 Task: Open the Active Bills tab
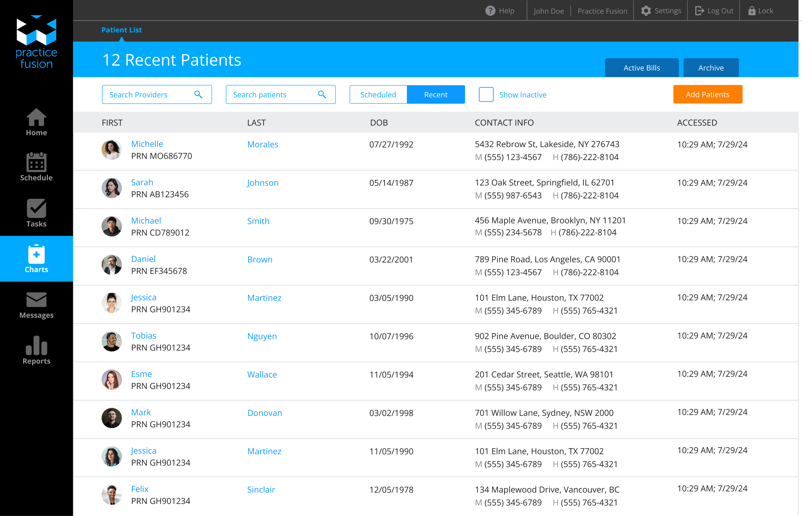(641, 68)
